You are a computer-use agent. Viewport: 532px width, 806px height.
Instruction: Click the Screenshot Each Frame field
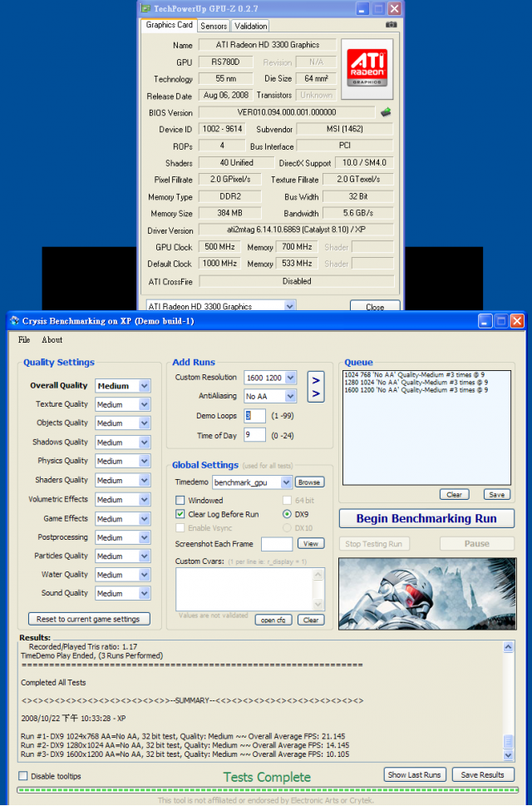[277, 544]
